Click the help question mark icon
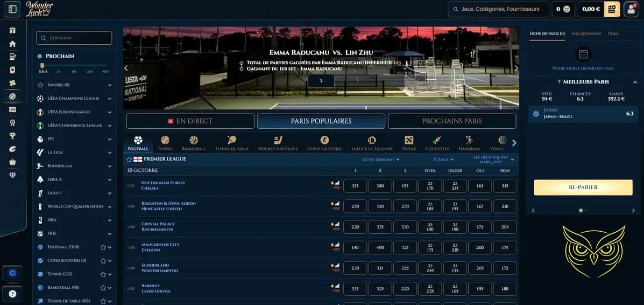The image size is (644, 305). click(x=12, y=294)
